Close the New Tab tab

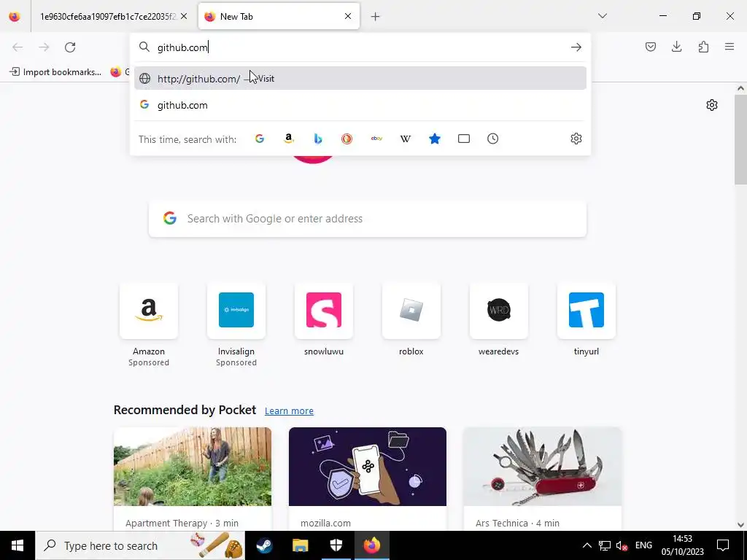pos(348,16)
